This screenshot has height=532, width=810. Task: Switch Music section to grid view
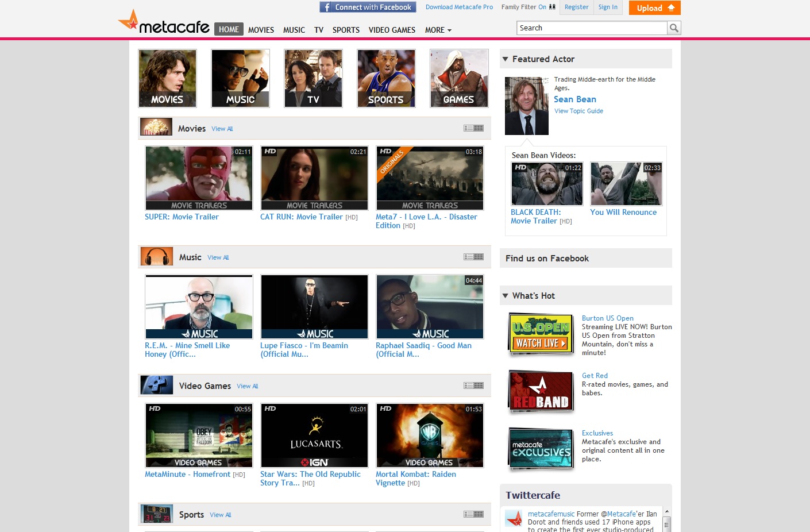pos(479,257)
